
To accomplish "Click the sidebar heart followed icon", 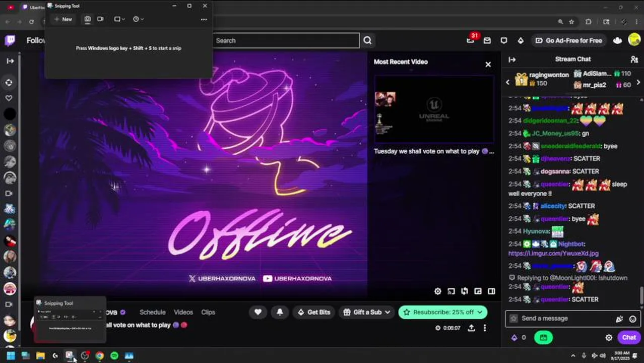I will (x=9, y=98).
